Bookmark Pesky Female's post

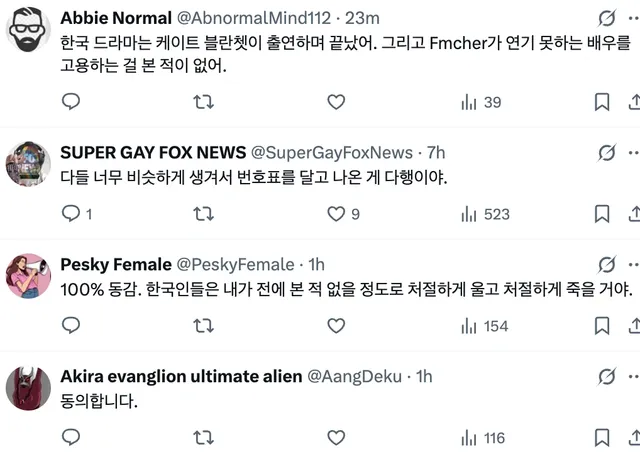(x=602, y=325)
